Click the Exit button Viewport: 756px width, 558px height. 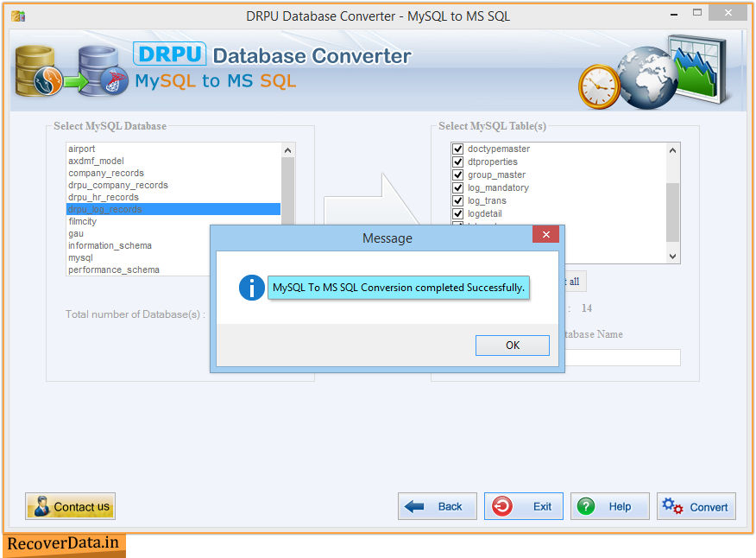[x=524, y=506]
